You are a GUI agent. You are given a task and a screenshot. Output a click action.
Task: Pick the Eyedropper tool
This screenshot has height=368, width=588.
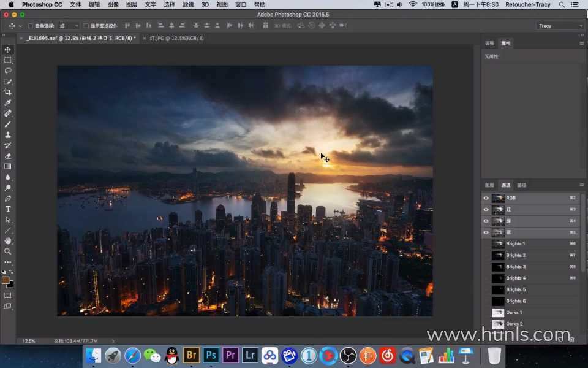(7, 102)
